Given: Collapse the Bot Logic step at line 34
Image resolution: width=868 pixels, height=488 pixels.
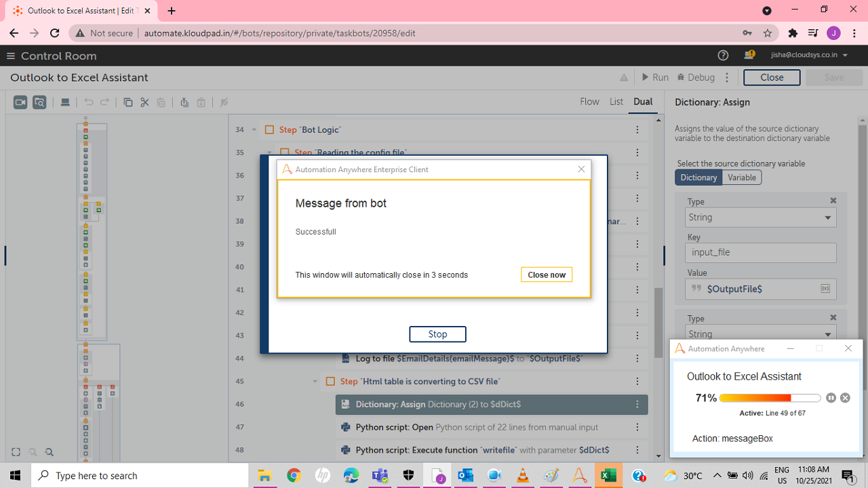Looking at the screenshot, I should point(254,129).
